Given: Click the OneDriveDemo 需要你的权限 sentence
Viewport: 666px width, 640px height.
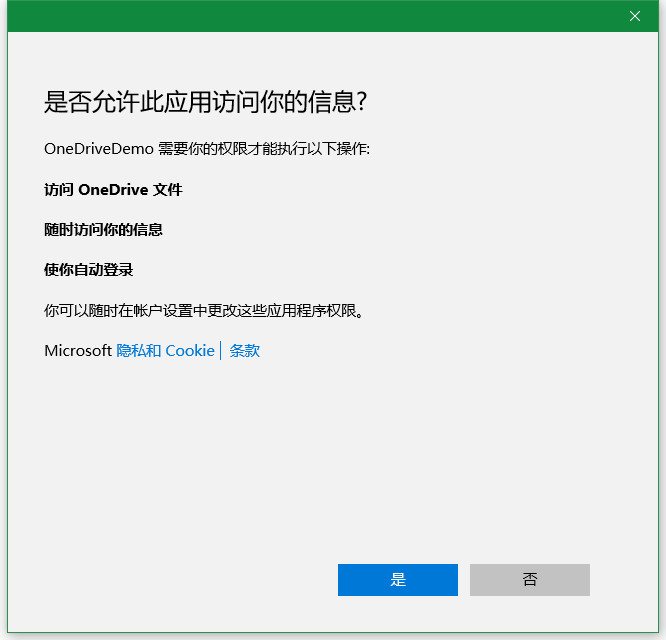Looking at the screenshot, I should (207, 149).
